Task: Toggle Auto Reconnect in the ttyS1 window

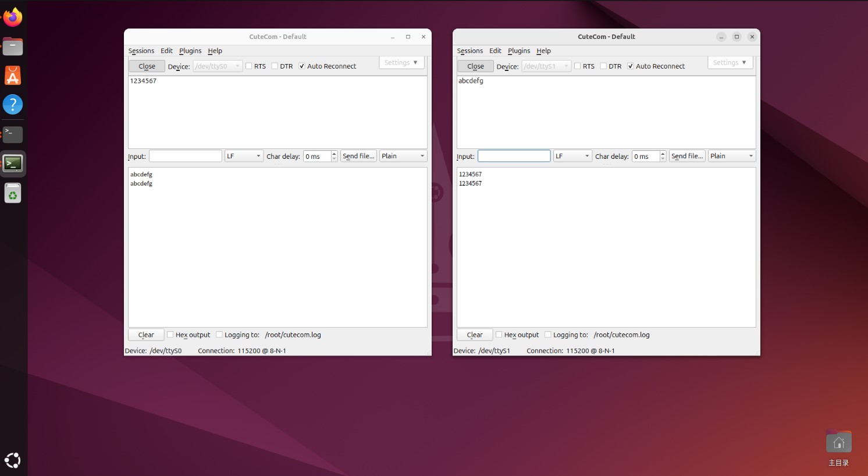Action: tap(631, 66)
